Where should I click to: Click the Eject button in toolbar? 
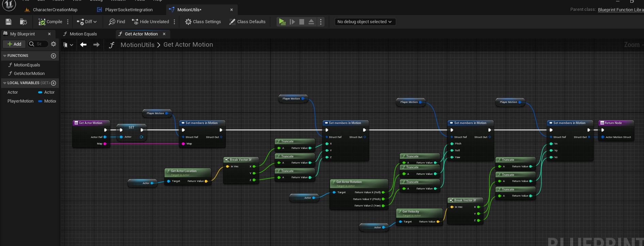point(311,22)
